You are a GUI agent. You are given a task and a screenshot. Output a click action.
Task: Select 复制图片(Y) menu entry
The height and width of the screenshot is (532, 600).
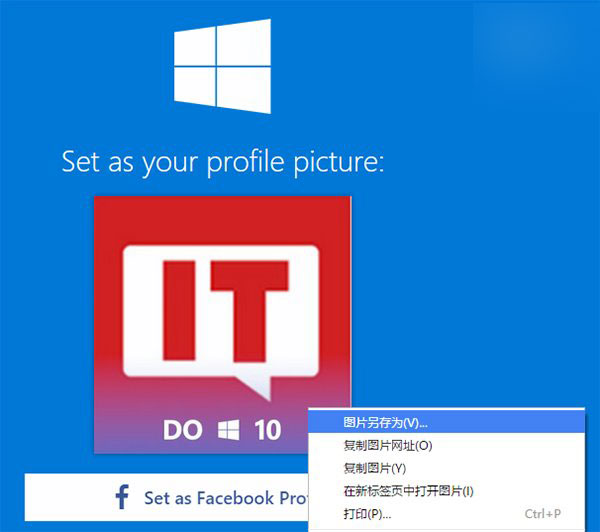click(447, 468)
